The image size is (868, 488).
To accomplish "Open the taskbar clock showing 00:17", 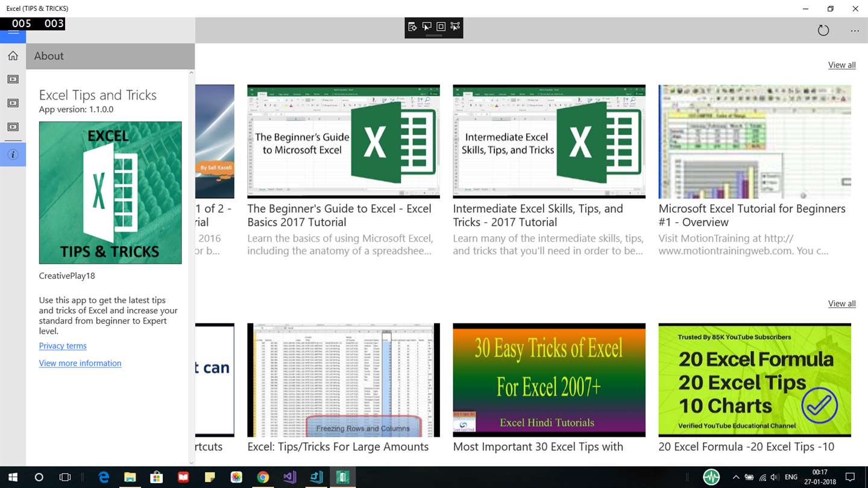I will (x=820, y=477).
